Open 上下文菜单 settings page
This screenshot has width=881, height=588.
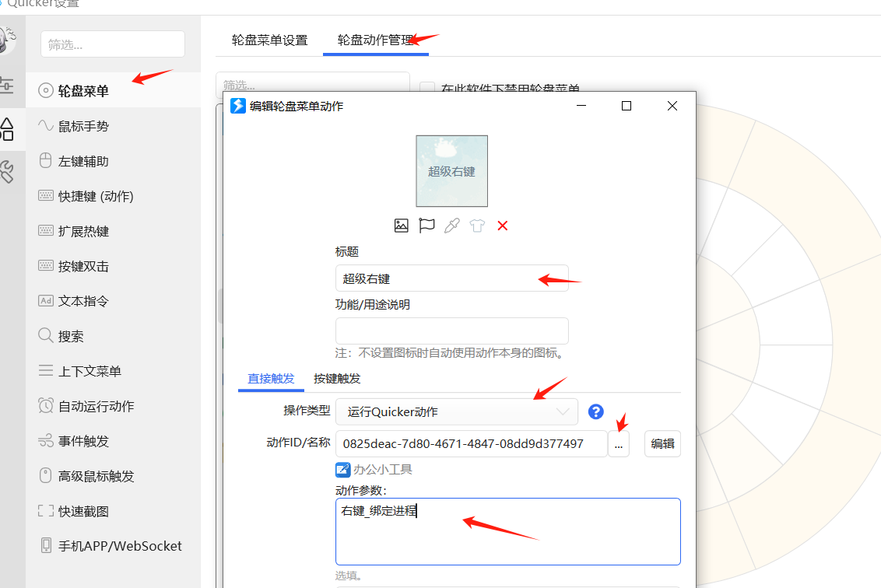113,371
